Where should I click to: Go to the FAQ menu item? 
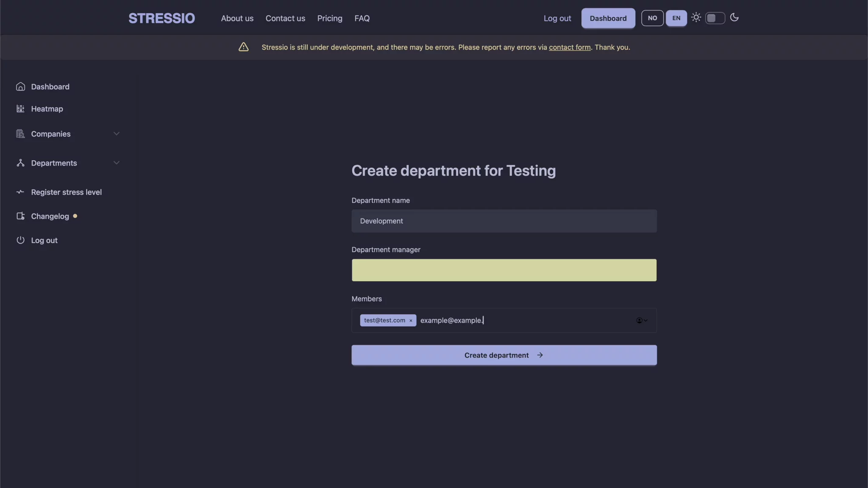click(x=362, y=18)
